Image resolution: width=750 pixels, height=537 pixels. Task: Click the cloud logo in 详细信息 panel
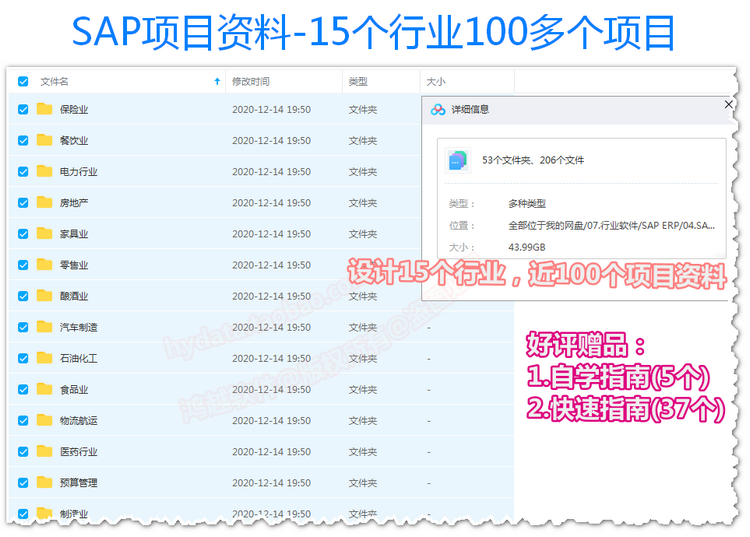point(438,110)
